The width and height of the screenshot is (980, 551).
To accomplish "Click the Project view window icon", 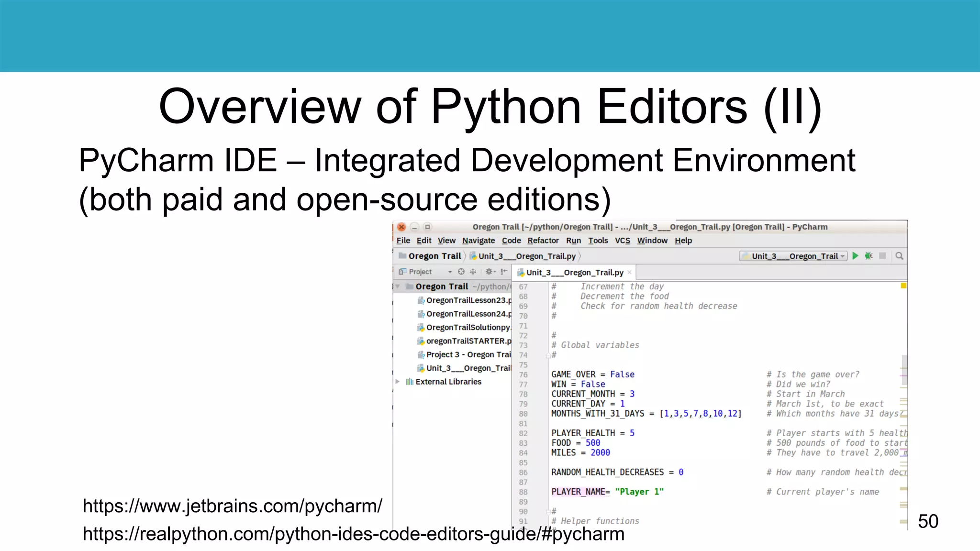I will pyautogui.click(x=402, y=272).
